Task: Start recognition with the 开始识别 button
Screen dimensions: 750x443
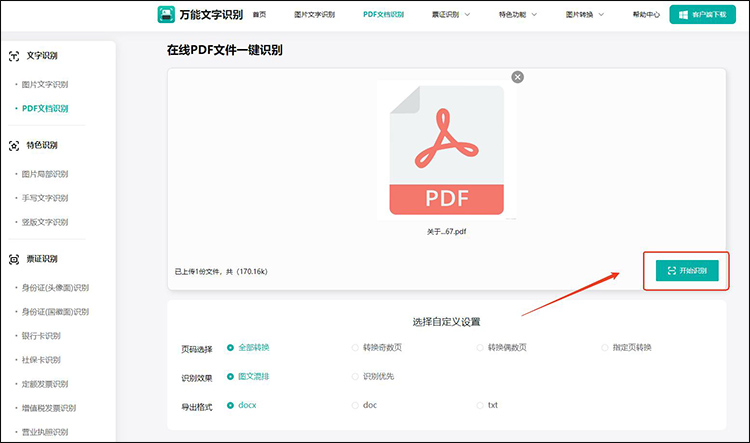Action: pyautogui.click(x=687, y=271)
